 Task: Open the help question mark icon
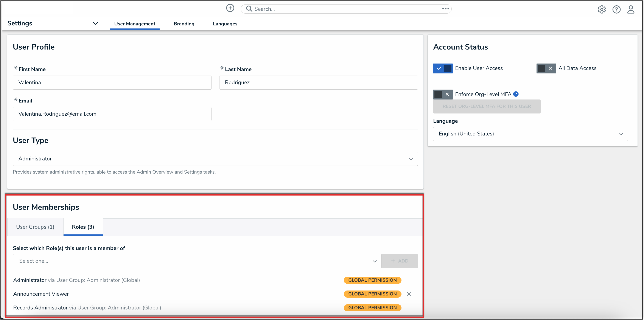tap(616, 9)
